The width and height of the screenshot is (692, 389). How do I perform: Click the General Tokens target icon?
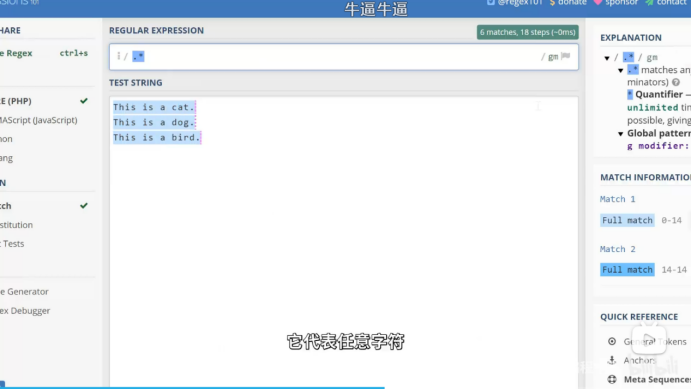(x=612, y=341)
